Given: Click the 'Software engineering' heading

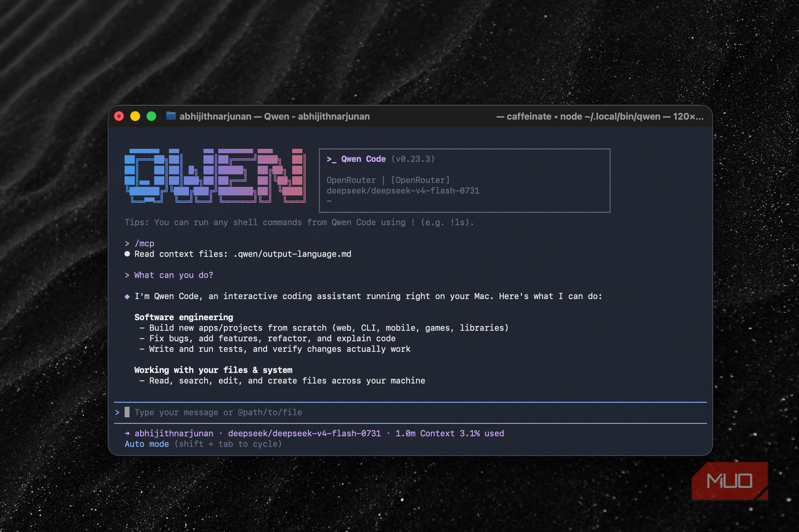Looking at the screenshot, I should [x=184, y=318].
